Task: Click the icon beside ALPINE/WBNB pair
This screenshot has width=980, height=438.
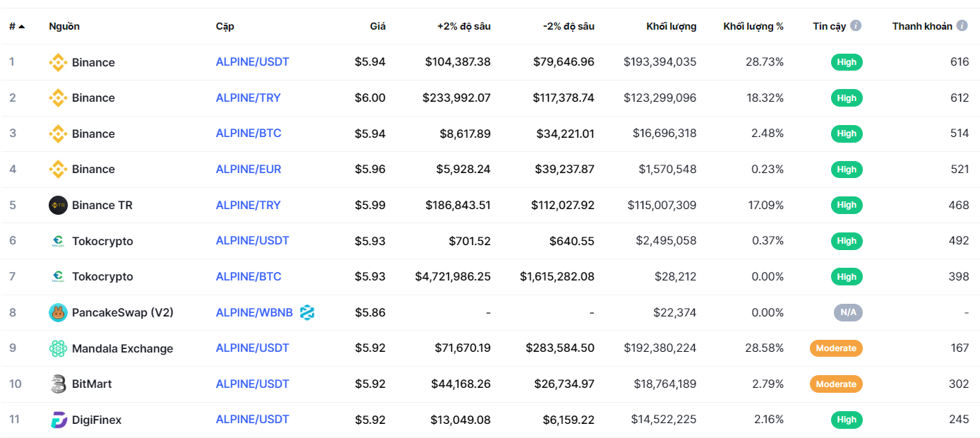Action: pyautogui.click(x=307, y=312)
